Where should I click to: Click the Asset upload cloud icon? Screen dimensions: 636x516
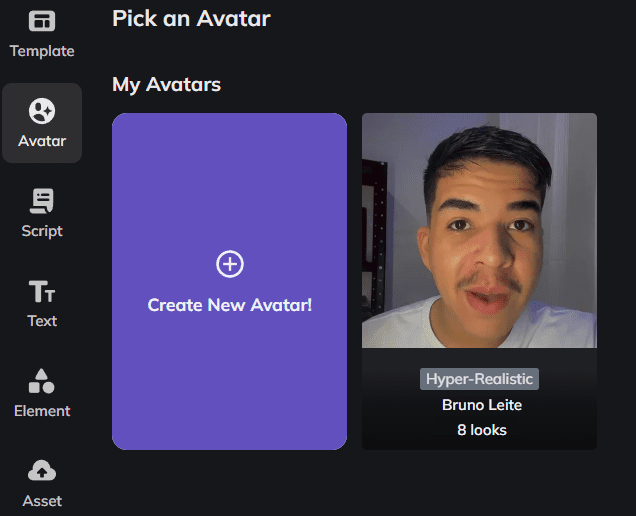[x=42, y=471]
